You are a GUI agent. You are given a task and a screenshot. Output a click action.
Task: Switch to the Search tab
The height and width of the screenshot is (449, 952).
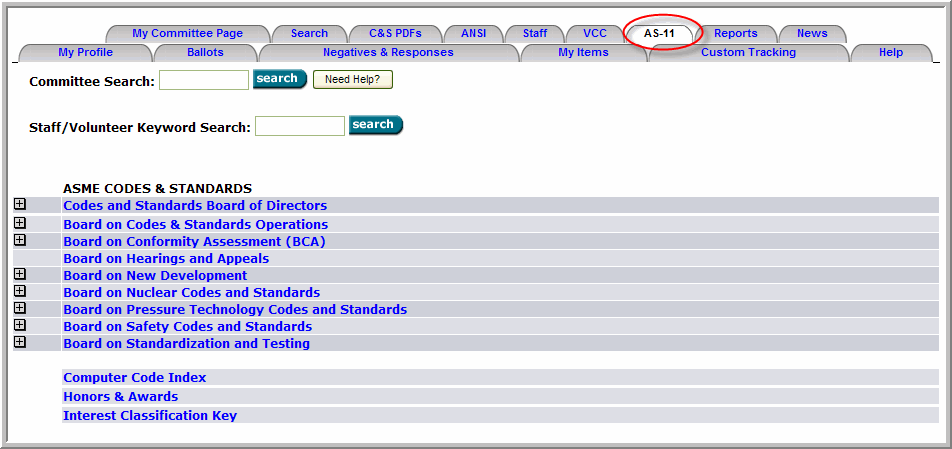[309, 34]
